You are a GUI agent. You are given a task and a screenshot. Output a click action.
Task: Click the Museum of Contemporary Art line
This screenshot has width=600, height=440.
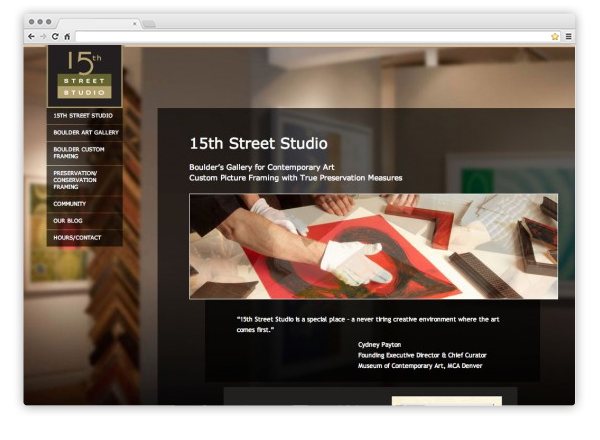[420, 366]
